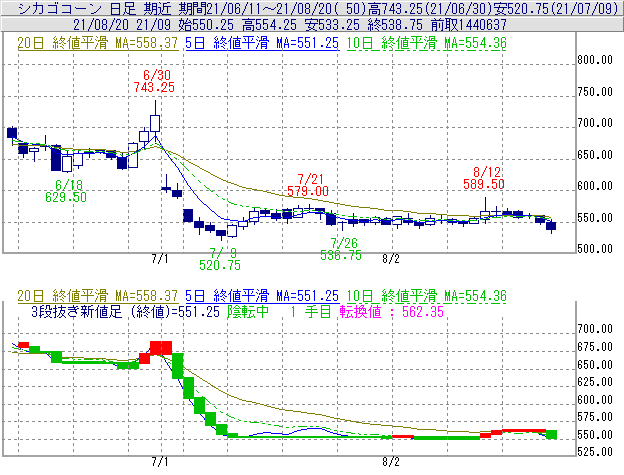The height and width of the screenshot is (475, 624).
Task: Click the 750.00 price axis label
Action: 595,91
